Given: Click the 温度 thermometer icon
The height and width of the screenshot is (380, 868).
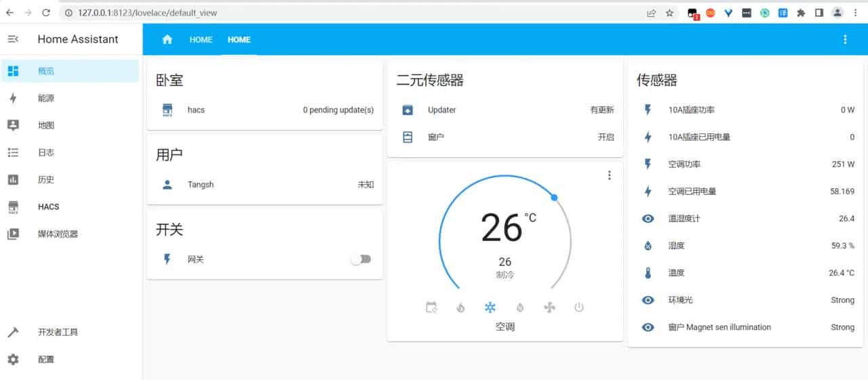Looking at the screenshot, I should coord(648,273).
